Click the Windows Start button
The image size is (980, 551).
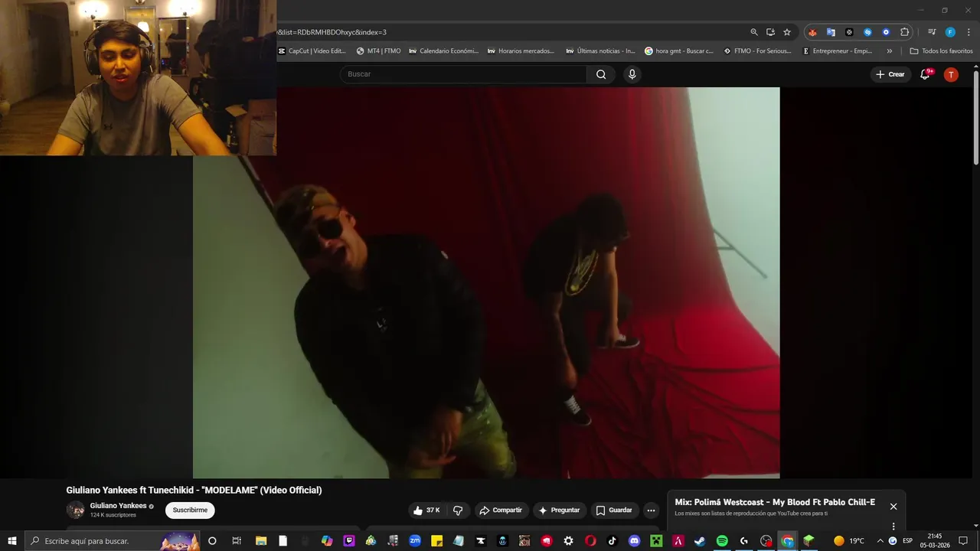coord(12,541)
